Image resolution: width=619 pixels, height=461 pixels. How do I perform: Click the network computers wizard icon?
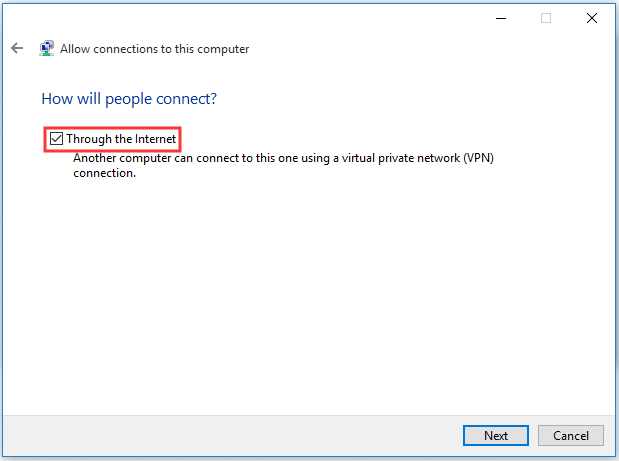[x=47, y=48]
